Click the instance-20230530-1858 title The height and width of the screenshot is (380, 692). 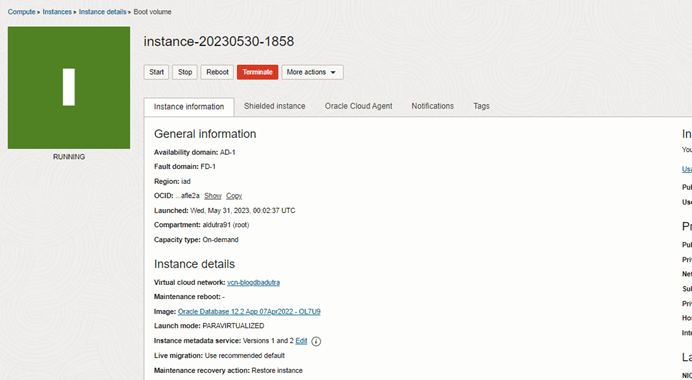click(218, 41)
